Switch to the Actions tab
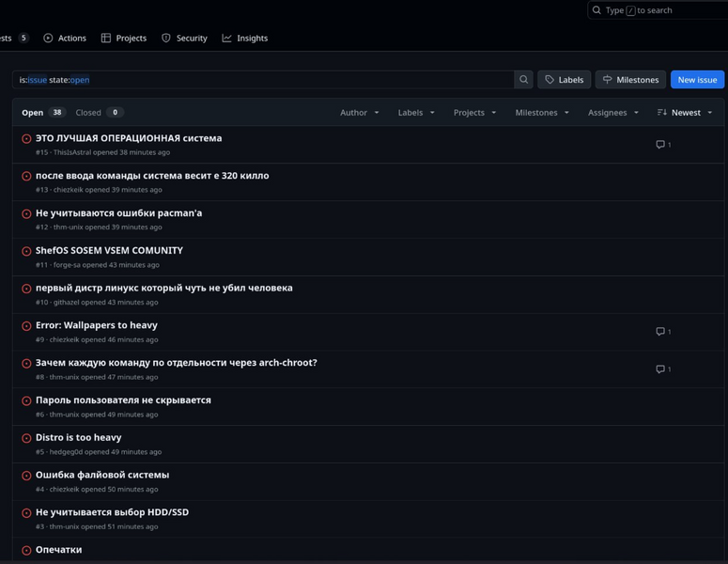Viewport: 728px width, 564px height. tap(64, 39)
